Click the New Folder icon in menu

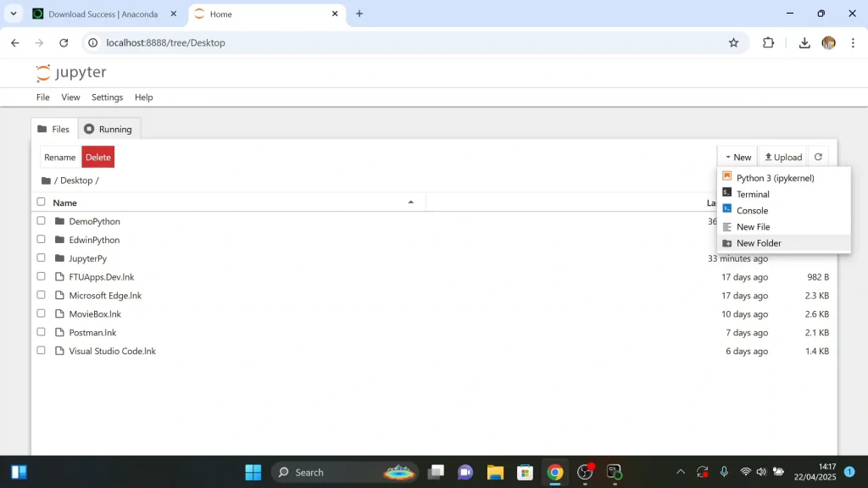[726, 243]
